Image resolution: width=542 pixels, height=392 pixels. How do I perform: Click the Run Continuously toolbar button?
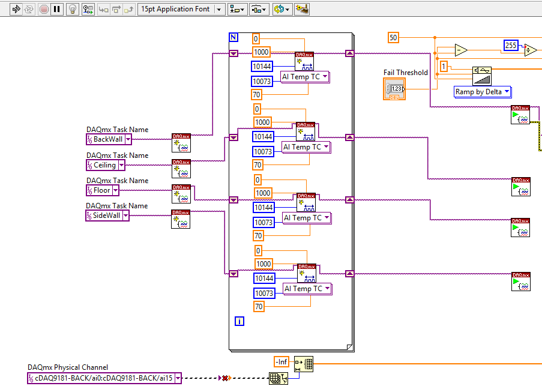click(29, 10)
